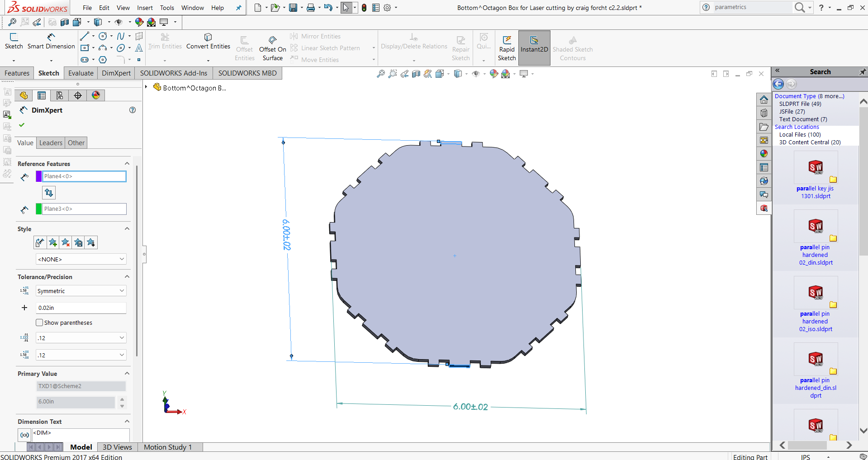Viewport: 868px width, 460px height.
Task: Open the DisplayManager tab
Action: (96, 95)
